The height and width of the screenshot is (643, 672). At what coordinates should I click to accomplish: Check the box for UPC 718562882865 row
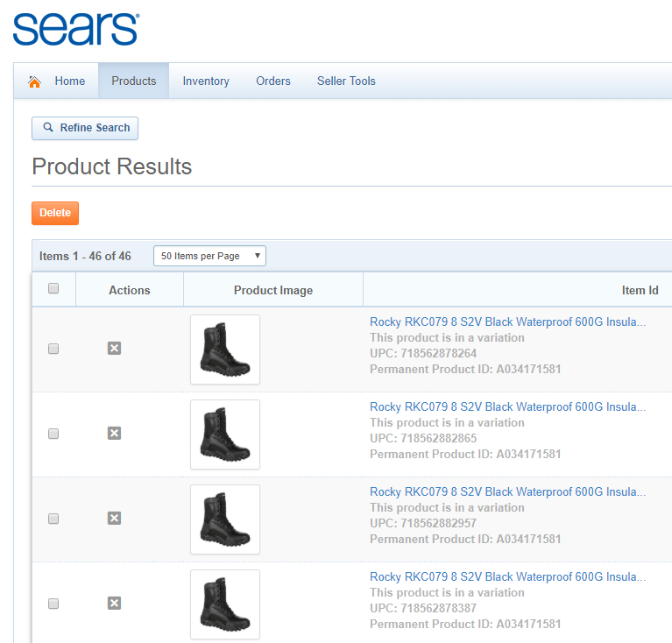pos(53,434)
